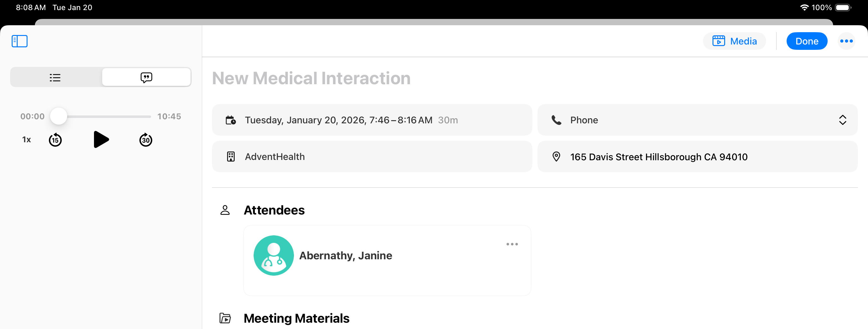Screen dimensions: 868x329
Task: Rewind audio 15 seconds
Action: [x=55, y=140]
